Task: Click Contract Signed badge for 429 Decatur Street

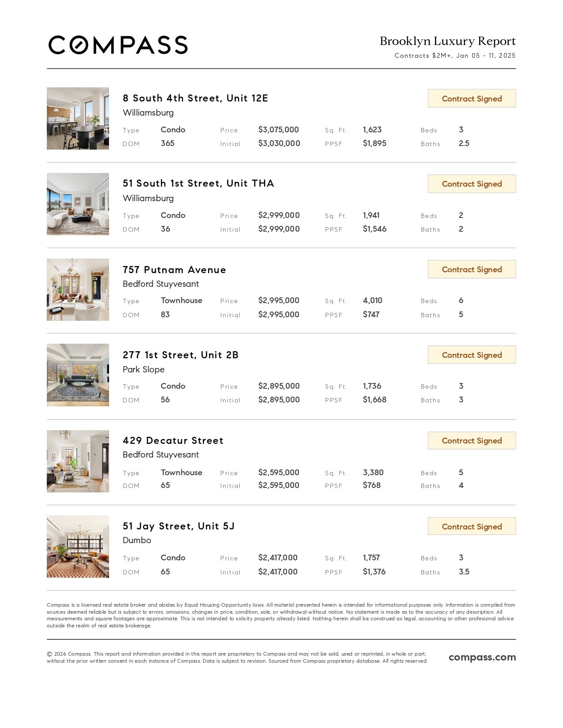Action: click(472, 441)
